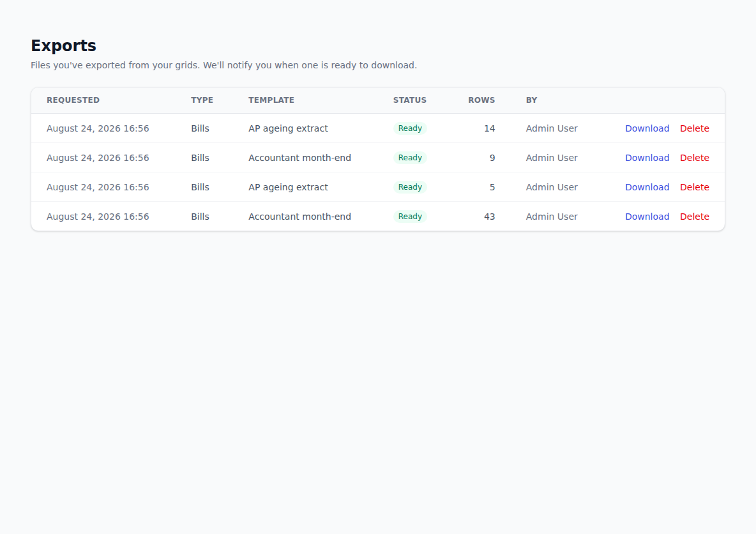Download the 9-row Accountant month-end export
756x534 pixels.
pos(647,158)
